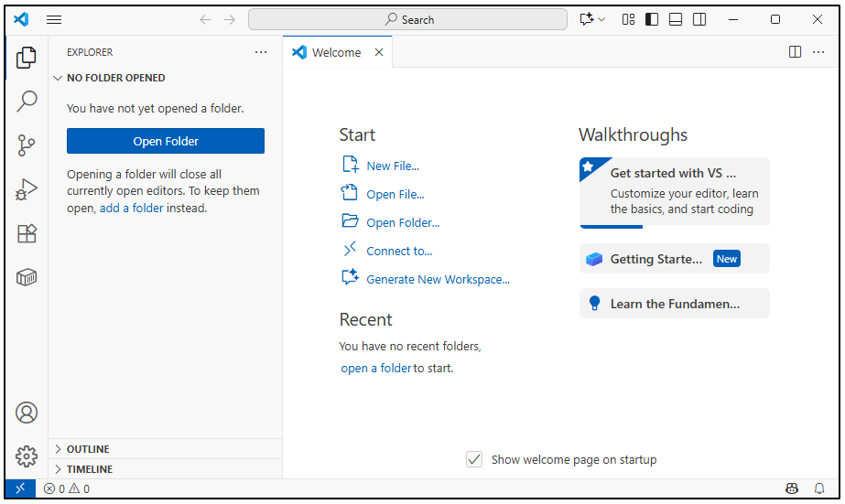Click the blue Open Folder button
The height and width of the screenshot is (504, 845).
(x=166, y=141)
